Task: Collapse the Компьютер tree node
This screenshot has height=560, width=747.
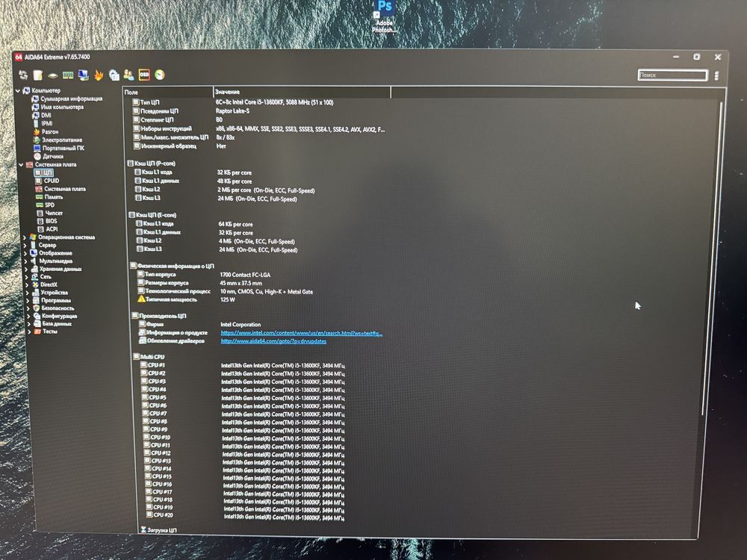Action: (x=18, y=90)
